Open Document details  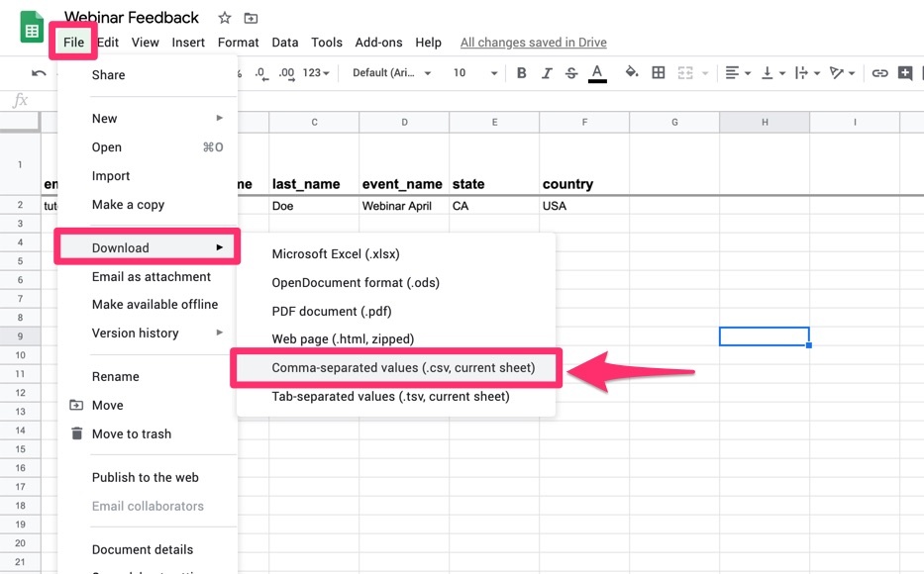[148, 550]
